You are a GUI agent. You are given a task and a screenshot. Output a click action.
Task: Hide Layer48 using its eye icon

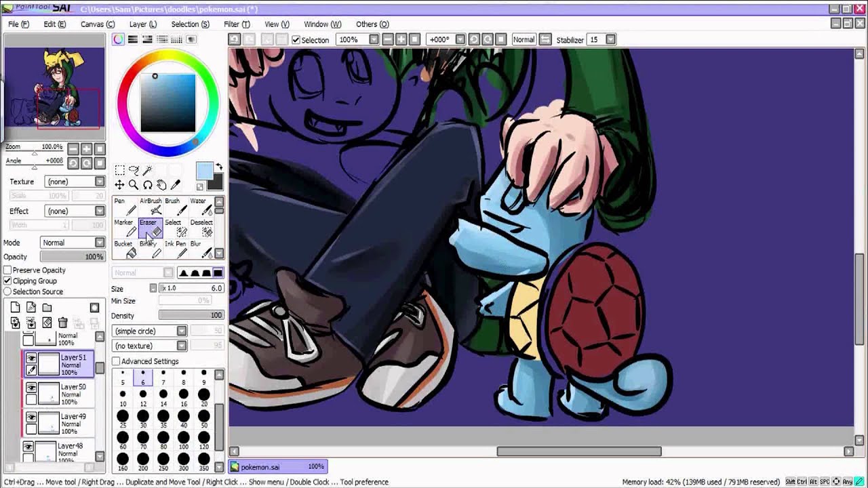click(28, 447)
